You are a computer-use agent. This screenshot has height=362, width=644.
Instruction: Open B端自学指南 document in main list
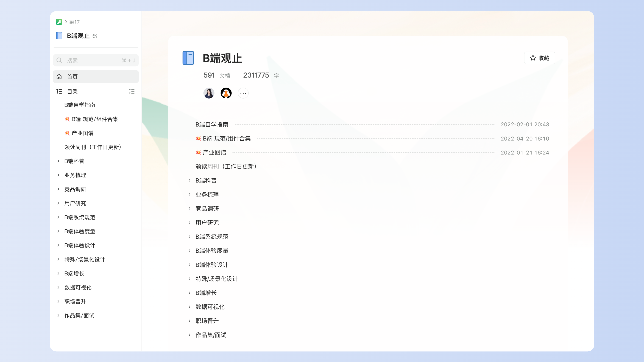212,124
